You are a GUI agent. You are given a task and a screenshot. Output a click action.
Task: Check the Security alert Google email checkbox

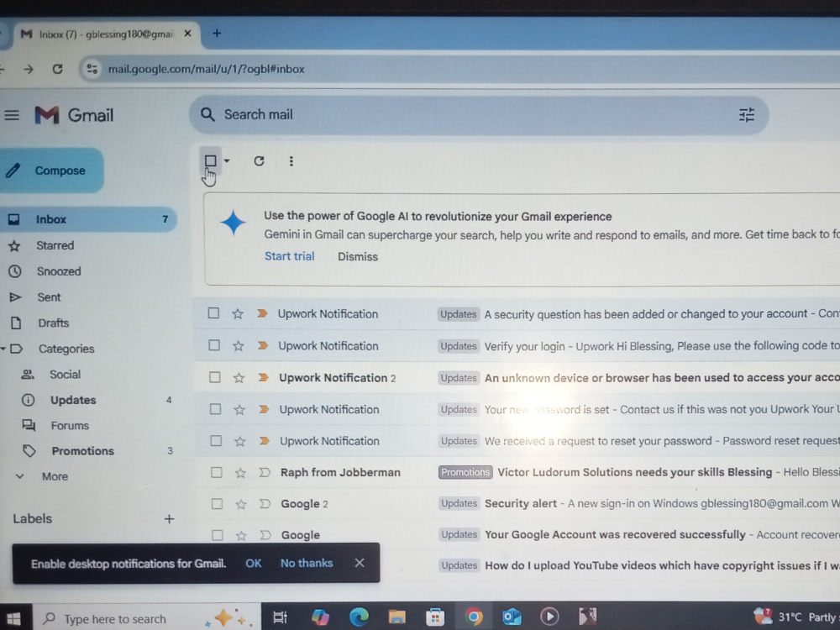pos(217,503)
